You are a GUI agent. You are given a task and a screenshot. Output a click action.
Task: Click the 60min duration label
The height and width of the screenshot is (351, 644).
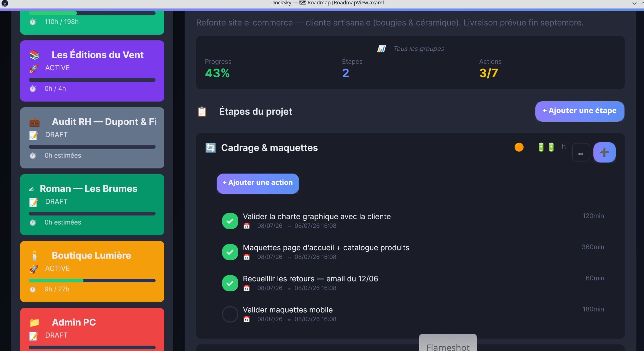595,278
